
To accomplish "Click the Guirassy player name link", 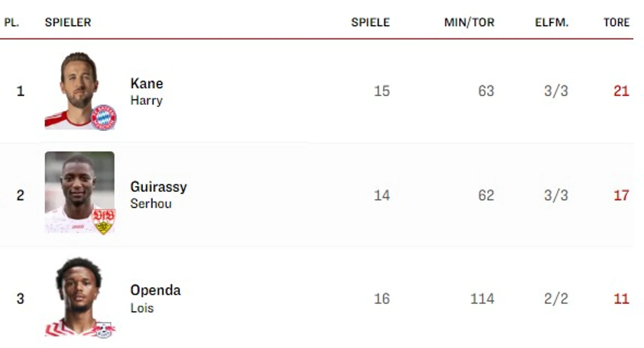I will point(158,187).
